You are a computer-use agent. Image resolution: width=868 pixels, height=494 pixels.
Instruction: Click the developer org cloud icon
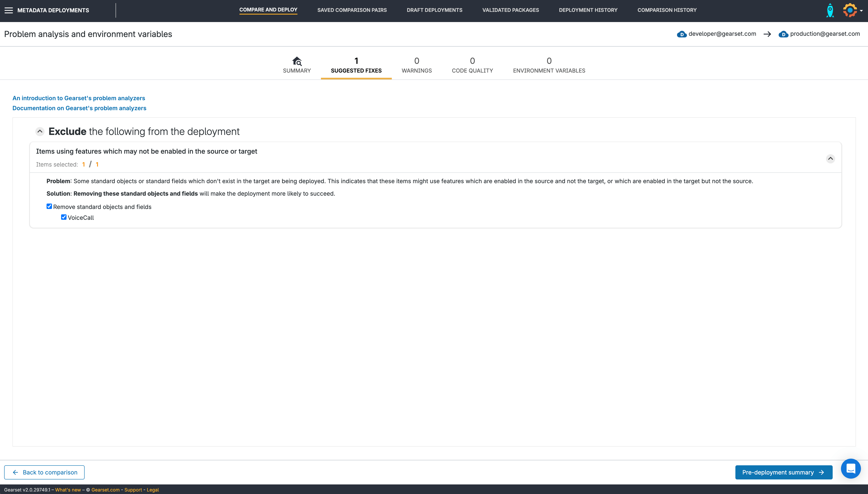pyautogui.click(x=681, y=34)
